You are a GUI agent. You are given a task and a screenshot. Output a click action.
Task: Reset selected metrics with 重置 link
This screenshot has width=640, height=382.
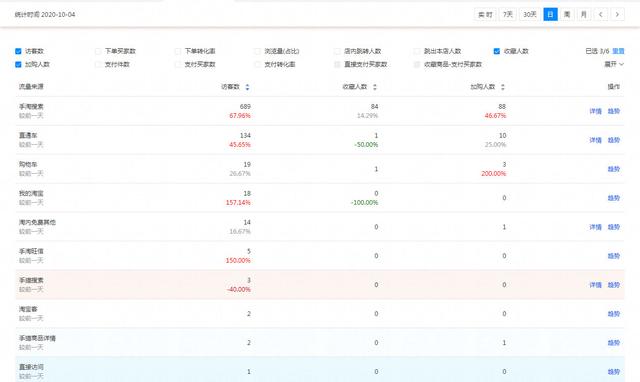pyautogui.click(x=618, y=51)
